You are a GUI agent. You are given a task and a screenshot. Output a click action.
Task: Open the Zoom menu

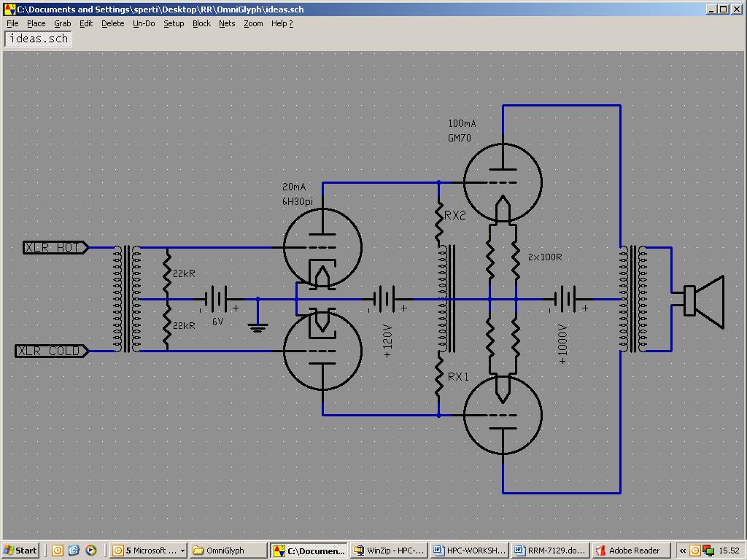253,23
